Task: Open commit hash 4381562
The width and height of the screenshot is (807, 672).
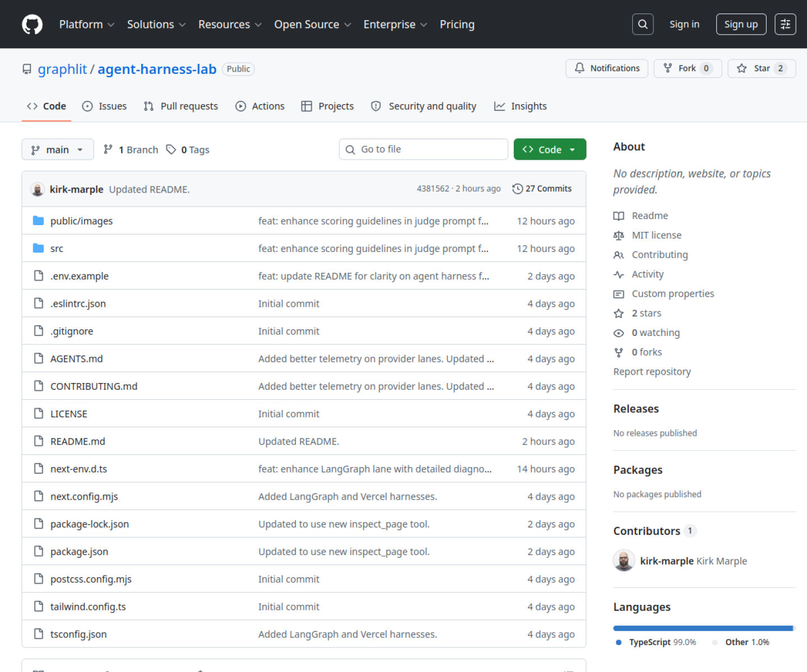Action: [x=433, y=189]
